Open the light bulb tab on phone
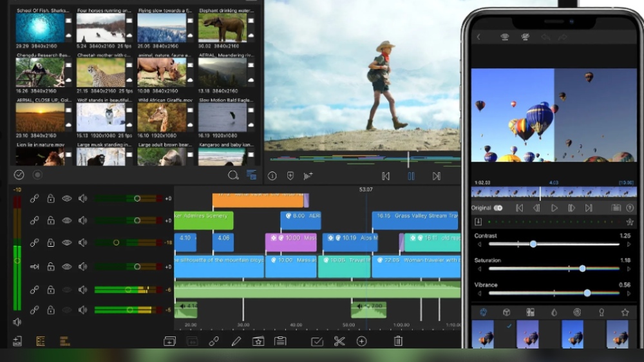Screen dimensions: 644x362 click(x=601, y=312)
